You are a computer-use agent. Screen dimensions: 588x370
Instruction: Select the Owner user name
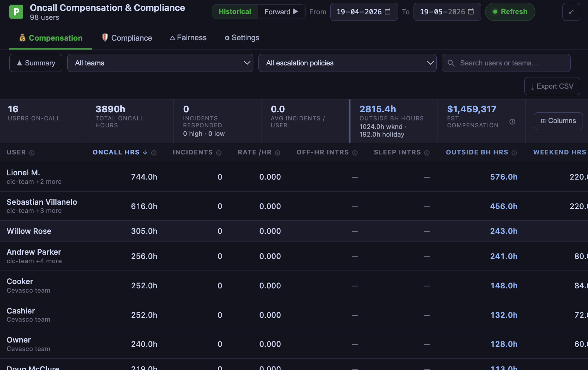19,340
